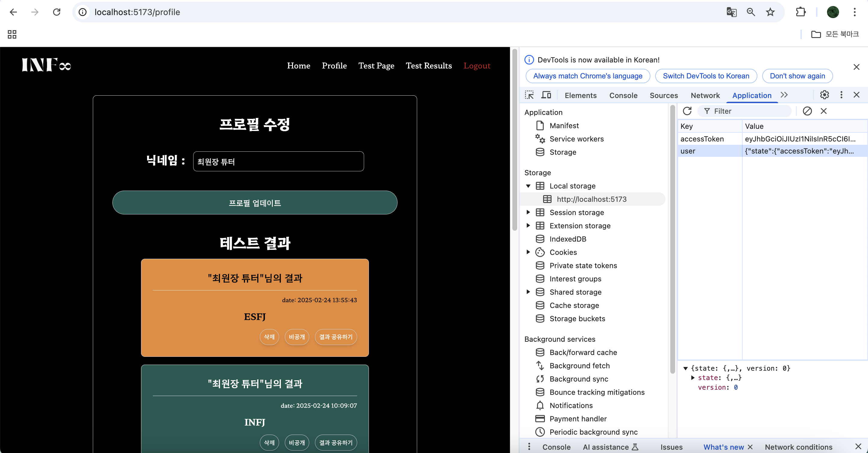Screen dimensions: 868x453
Task: Open DevTools settings gear
Action: point(824,95)
